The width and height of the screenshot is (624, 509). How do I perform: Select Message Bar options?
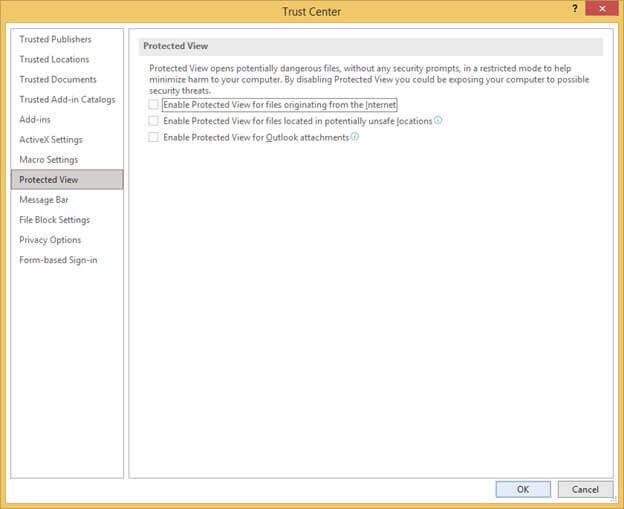pos(44,200)
